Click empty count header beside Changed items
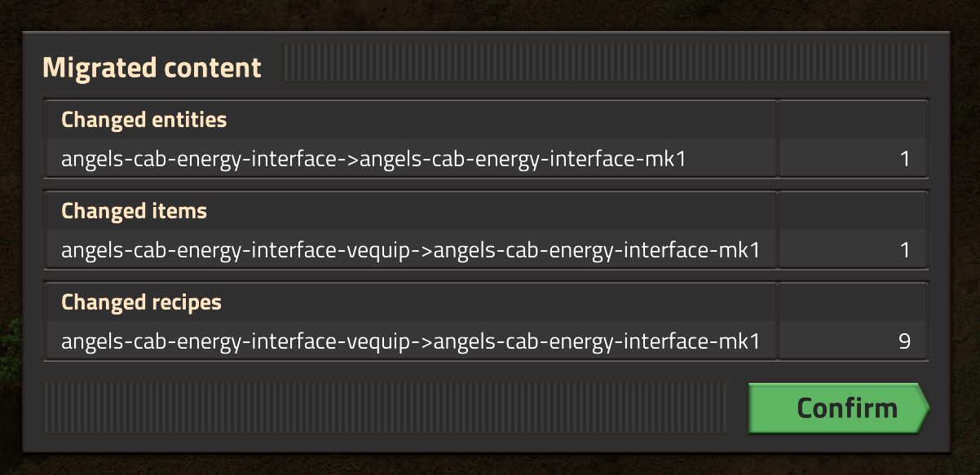 click(x=853, y=211)
